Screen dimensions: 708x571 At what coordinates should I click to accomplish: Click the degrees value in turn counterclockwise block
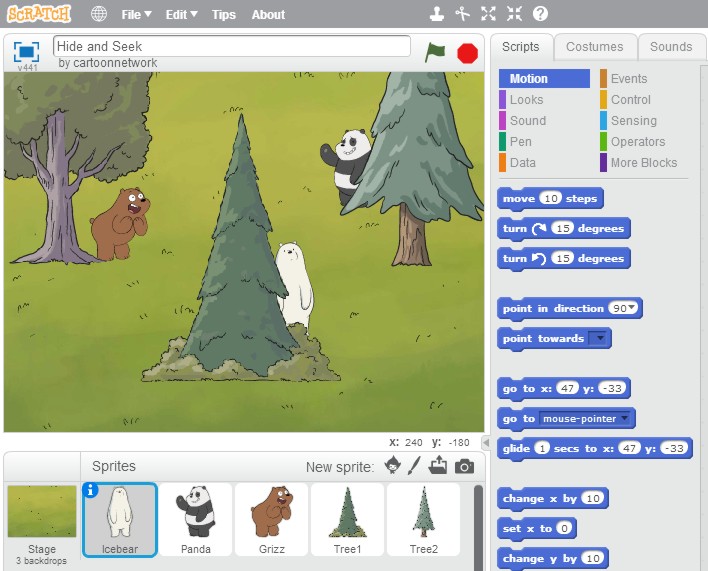pos(563,258)
